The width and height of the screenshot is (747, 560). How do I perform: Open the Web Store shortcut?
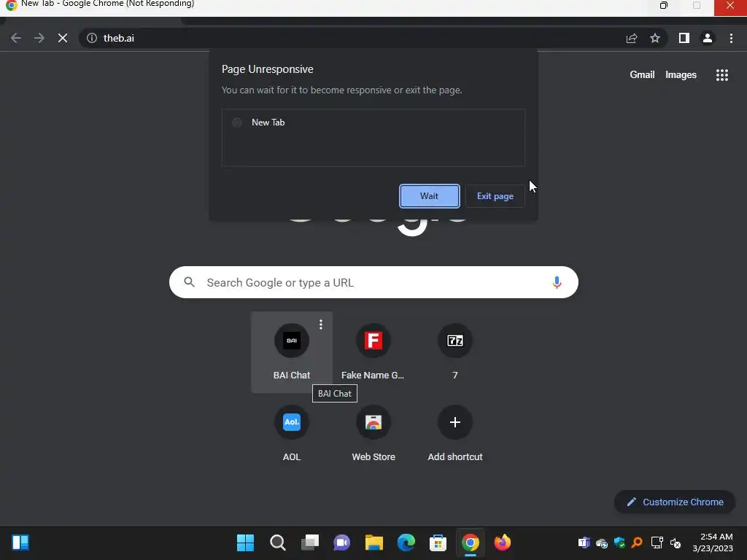click(373, 434)
